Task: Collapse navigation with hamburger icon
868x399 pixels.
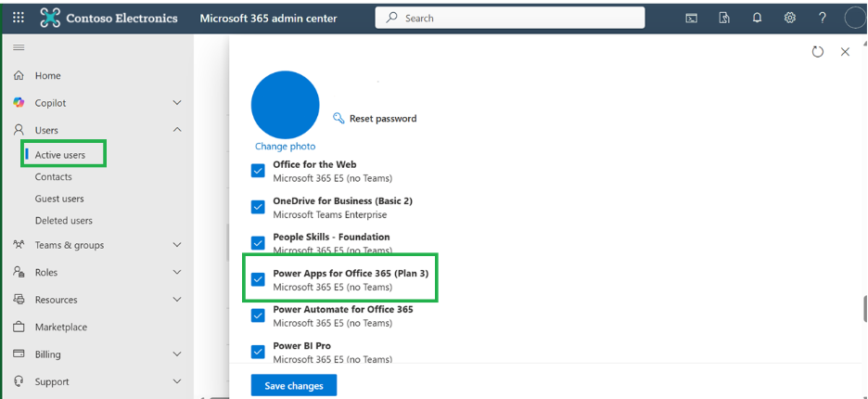Action: click(19, 47)
